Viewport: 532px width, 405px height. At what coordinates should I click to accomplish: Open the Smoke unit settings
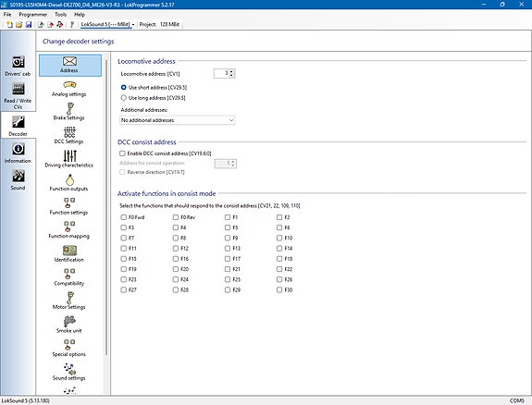pos(69,325)
